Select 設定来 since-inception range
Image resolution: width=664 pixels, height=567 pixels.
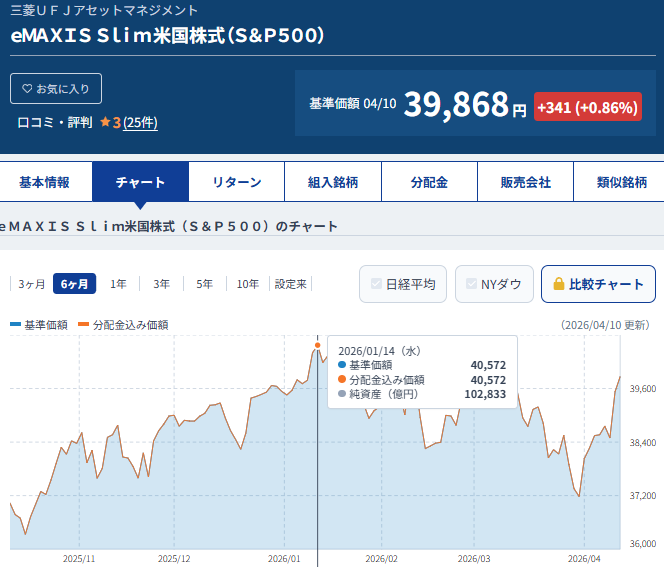[x=290, y=284]
